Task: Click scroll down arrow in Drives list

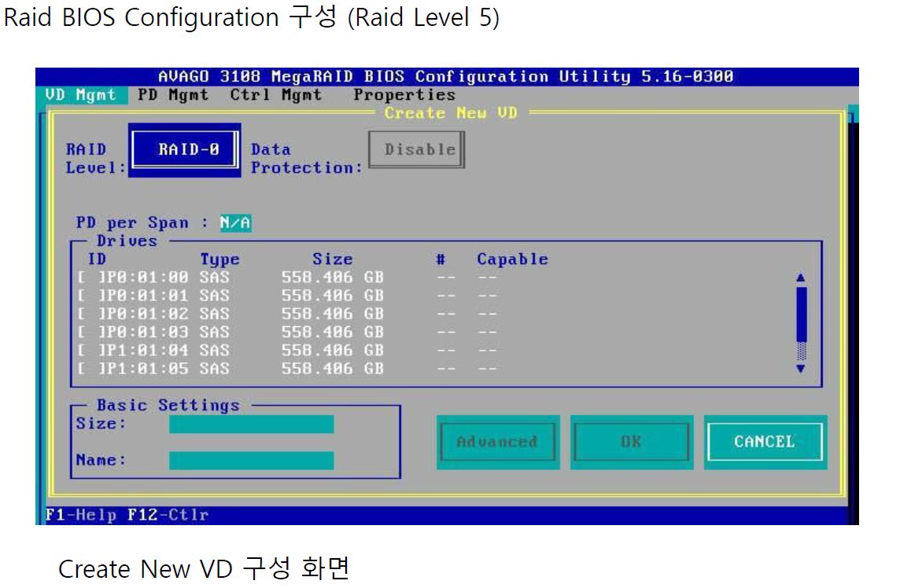Action: (x=801, y=368)
